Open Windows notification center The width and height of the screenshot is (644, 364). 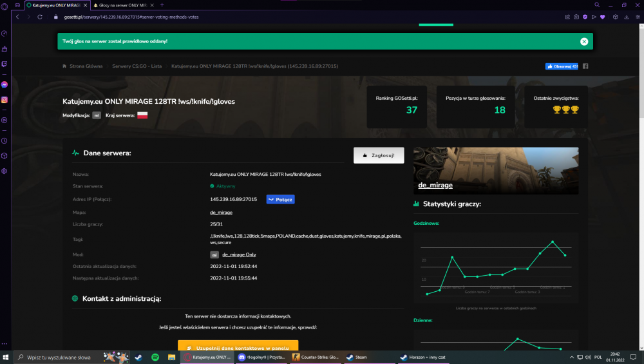click(634, 357)
